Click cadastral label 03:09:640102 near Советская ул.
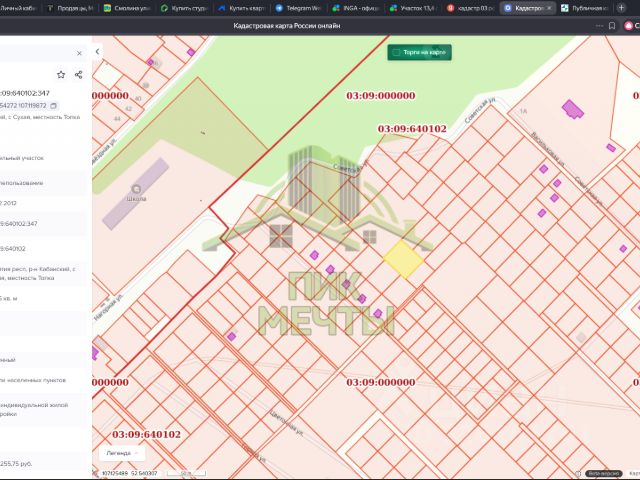640x480 pixels. click(x=412, y=129)
